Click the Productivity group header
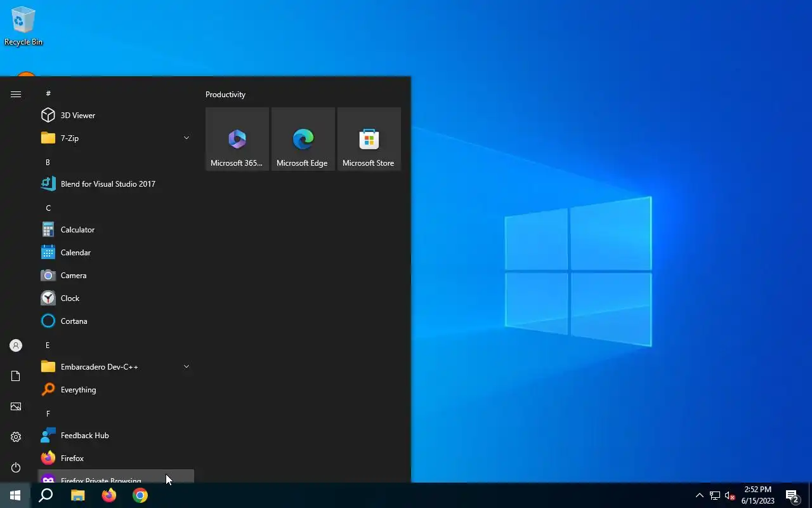The image size is (812, 508). [225, 95]
